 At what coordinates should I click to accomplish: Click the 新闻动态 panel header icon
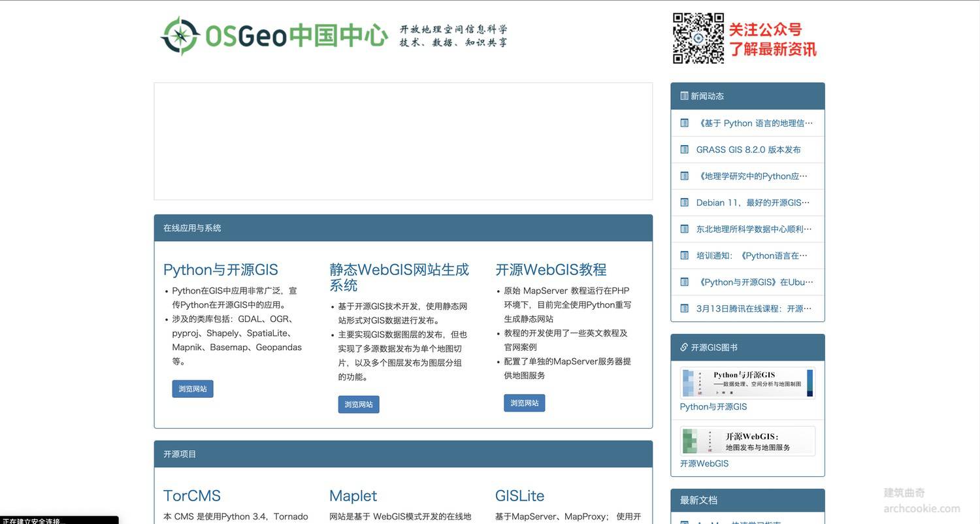[x=684, y=96]
